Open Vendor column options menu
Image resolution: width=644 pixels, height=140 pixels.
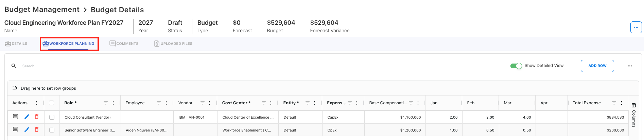tap(210, 103)
